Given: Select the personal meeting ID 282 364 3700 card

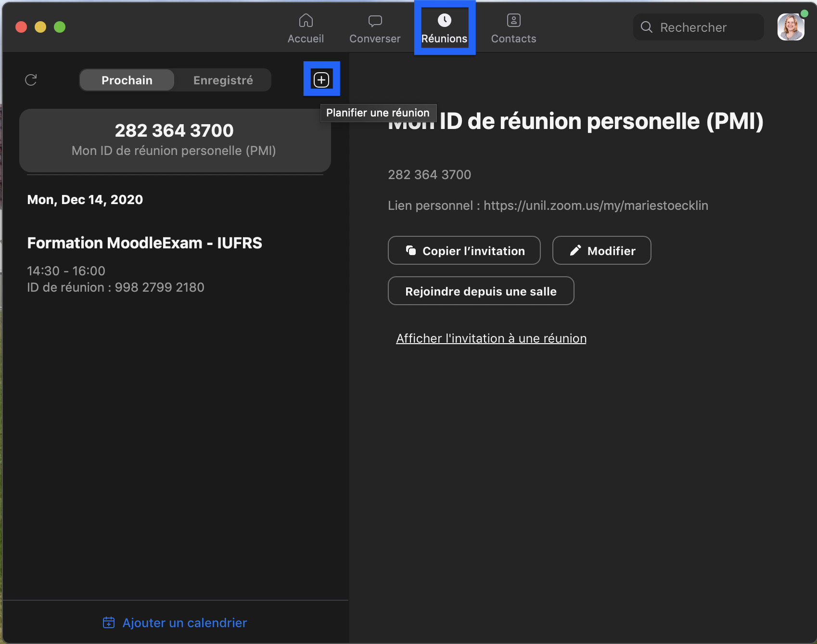Looking at the screenshot, I should click(x=175, y=140).
